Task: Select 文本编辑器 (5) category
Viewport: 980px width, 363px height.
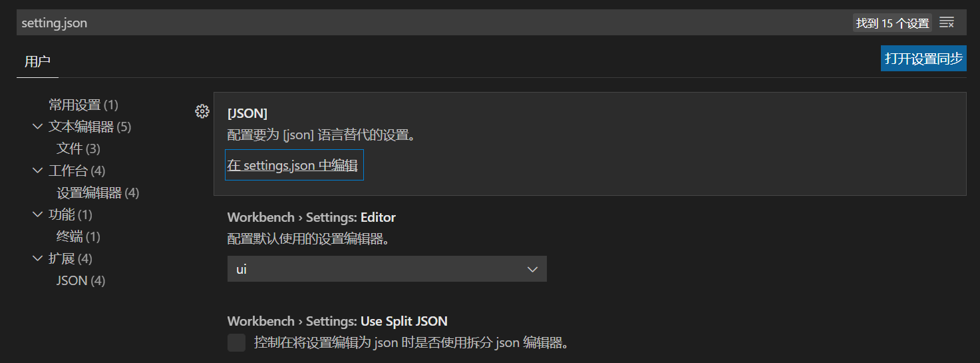Action: tap(90, 127)
